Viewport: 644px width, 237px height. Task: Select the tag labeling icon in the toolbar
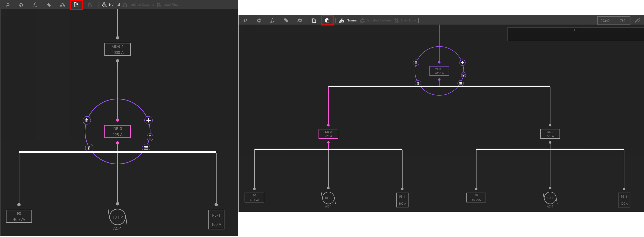coord(49,5)
